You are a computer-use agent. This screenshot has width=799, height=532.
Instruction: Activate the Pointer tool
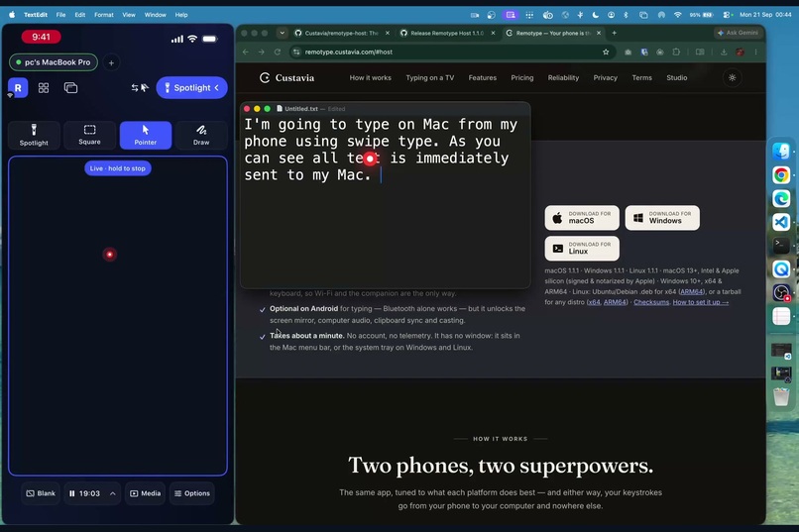click(x=145, y=136)
